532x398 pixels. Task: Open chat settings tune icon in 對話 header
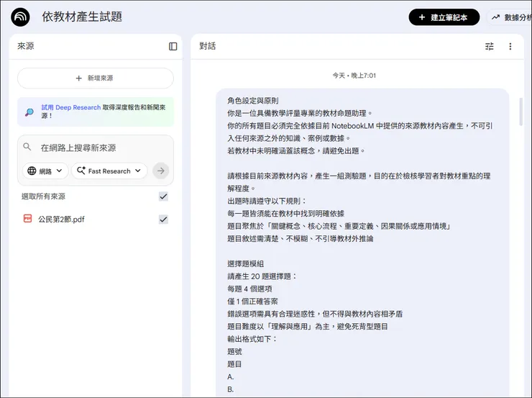click(x=490, y=46)
